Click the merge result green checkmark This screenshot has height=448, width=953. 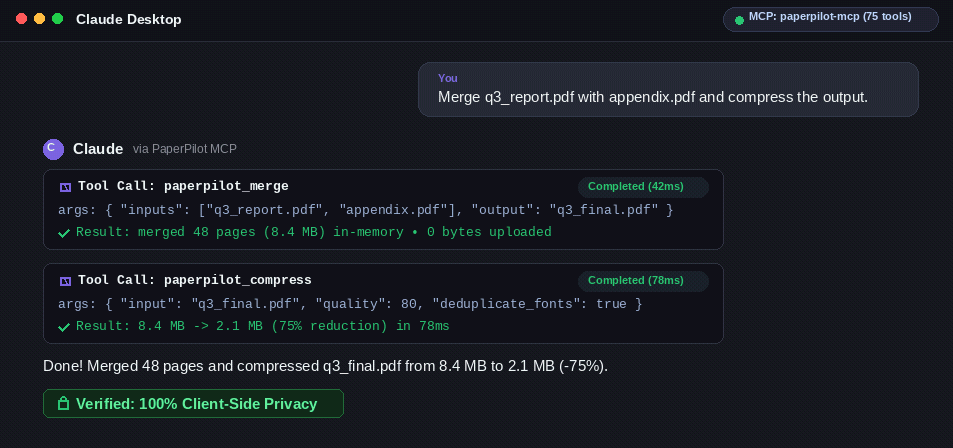[x=64, y=233]
